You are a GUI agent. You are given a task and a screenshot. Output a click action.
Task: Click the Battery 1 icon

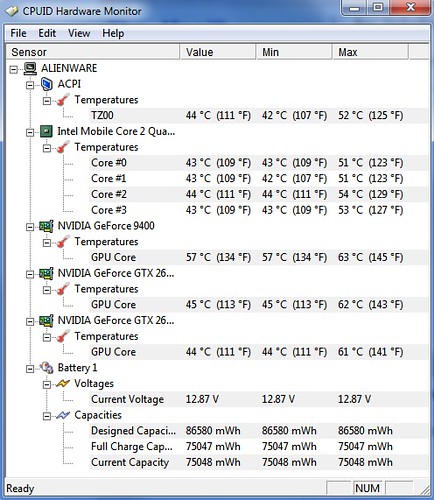click(x=46, y=368)
